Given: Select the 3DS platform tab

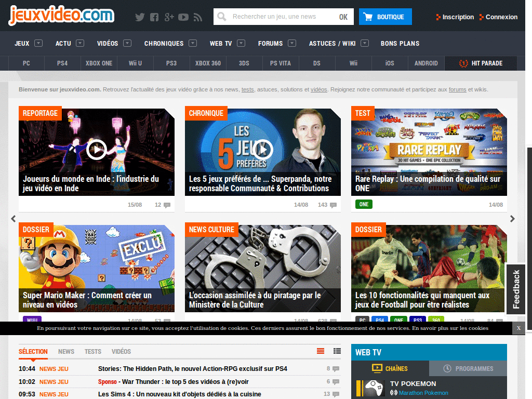Looking at the screenshot, I should point(244,63).
